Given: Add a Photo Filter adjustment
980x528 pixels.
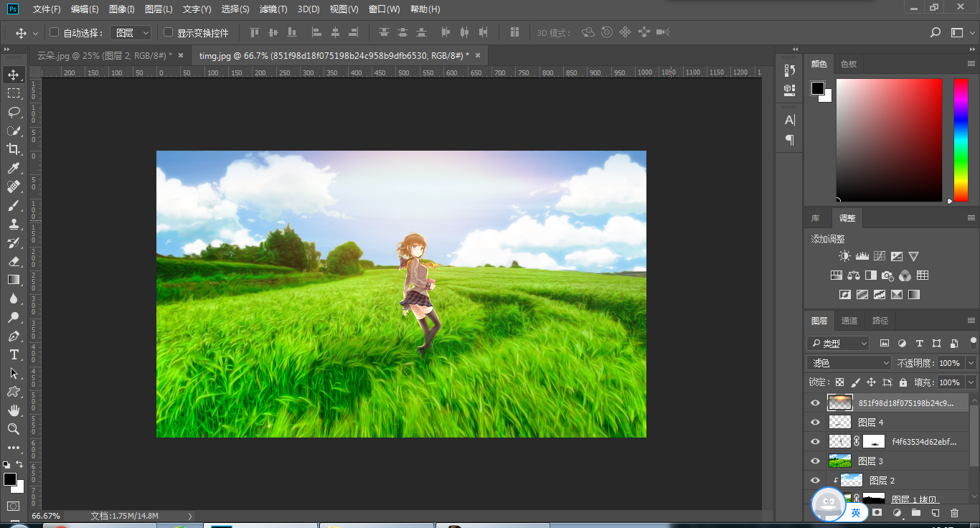Looking at the screenshot, I should (x=887, y=275).
